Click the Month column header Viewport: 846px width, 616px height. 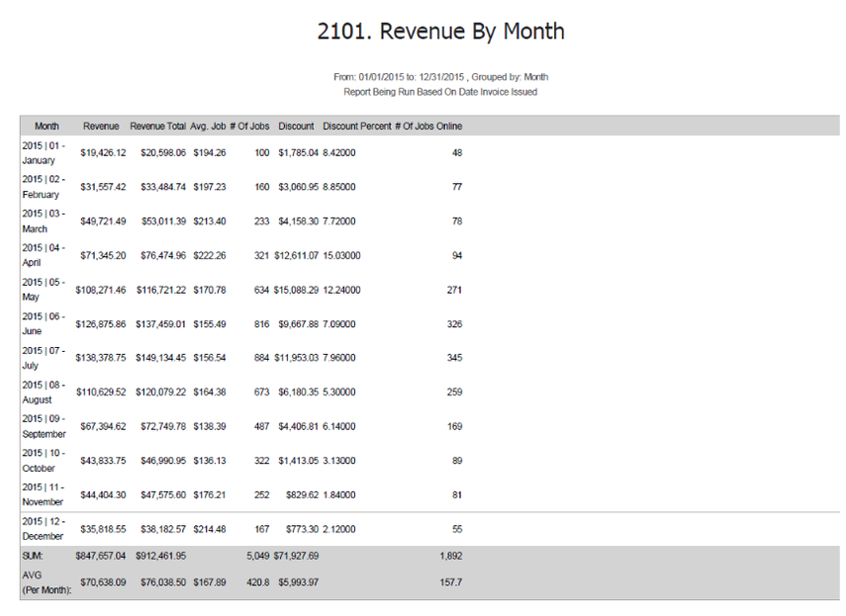click(x=47, y=127)
